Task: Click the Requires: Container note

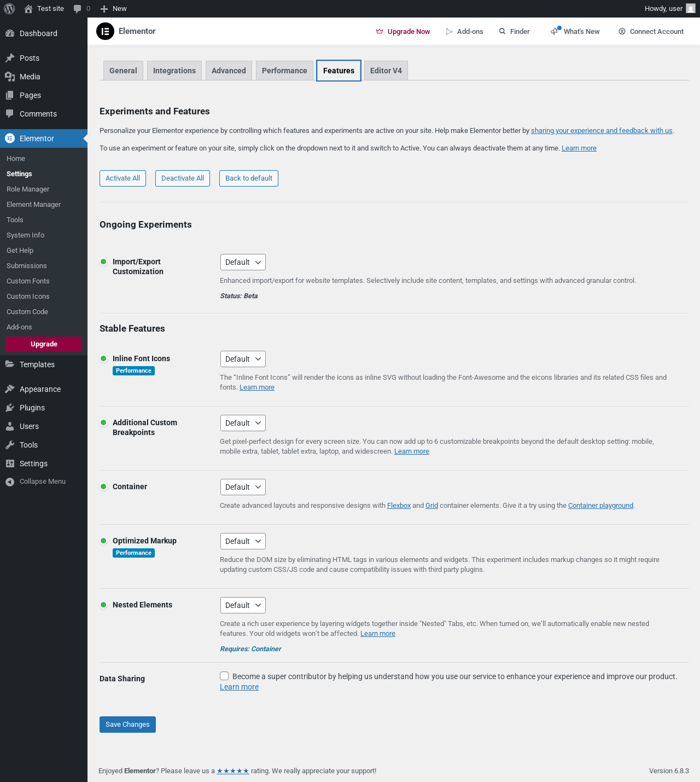Action: [x=250, y=649]
